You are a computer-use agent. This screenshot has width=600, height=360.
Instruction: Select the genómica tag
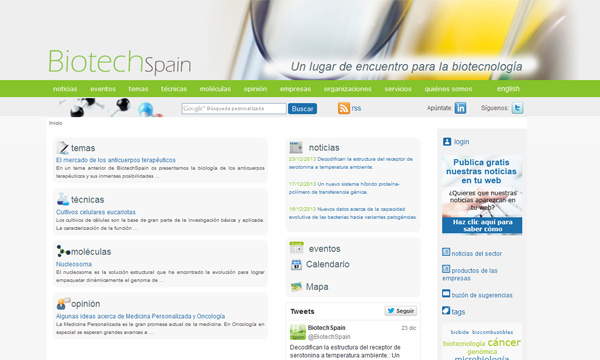pos(482,352)
